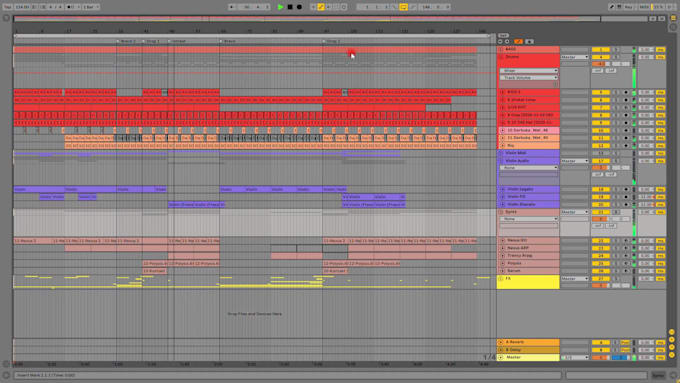The width and height of the screenshot is (680, 383).
Task: Jump to the previous locator arrow
Action: (500, 42)
